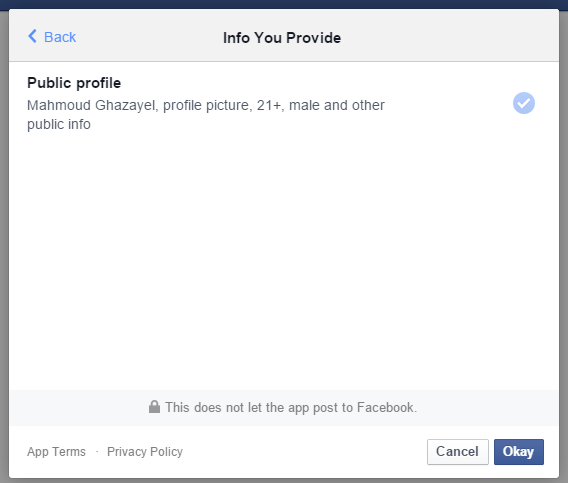The width and height of the screenshot is (568, 483).
Task: Click the empty white area of dialog body
Action: (284, 261)
